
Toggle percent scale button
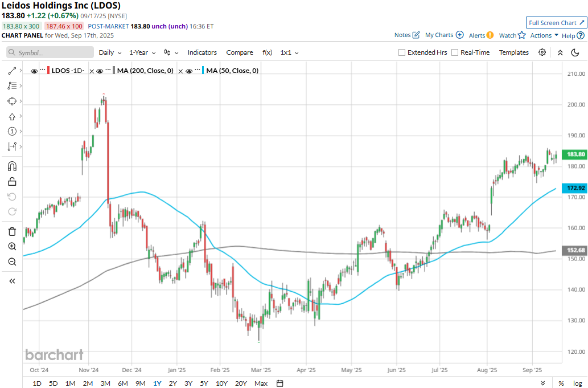pos(561,383)
